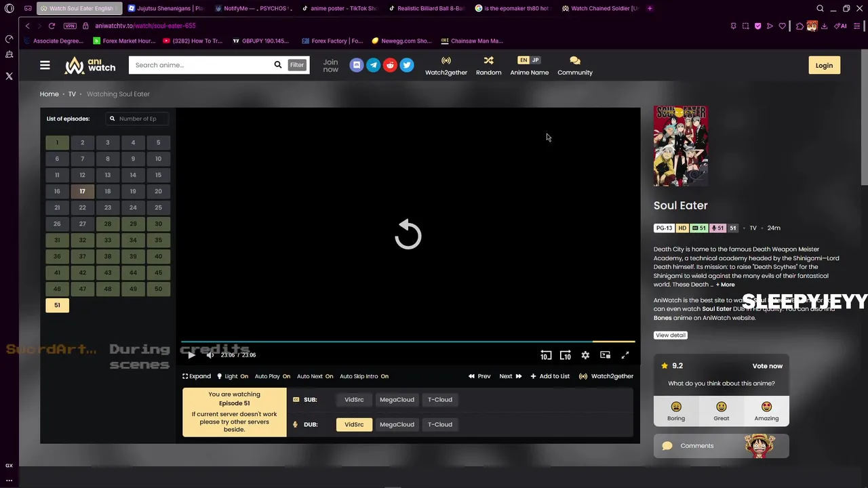Select DUB T-Cloud server
868x488 pixels.
pyautogui.click(x=439, y=424)
